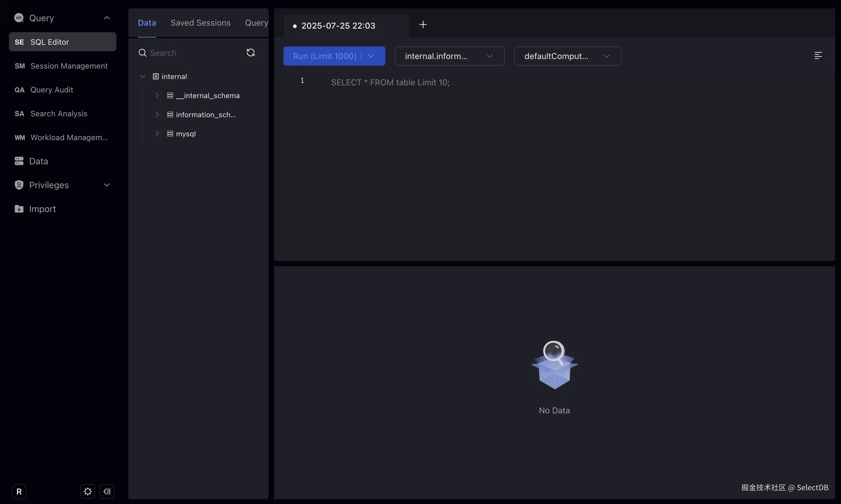Click the user avatar R icon
The image size is (841, 504).
(x=19, y=491)
